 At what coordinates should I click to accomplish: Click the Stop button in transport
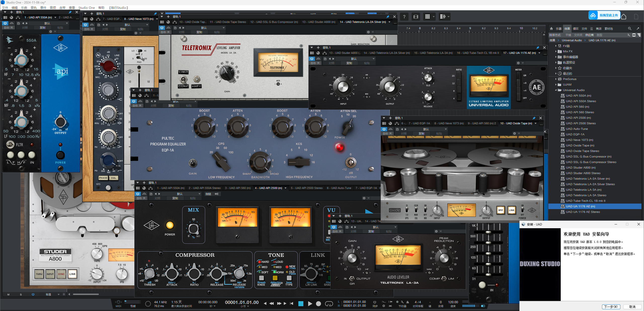(x=301, y=304)
